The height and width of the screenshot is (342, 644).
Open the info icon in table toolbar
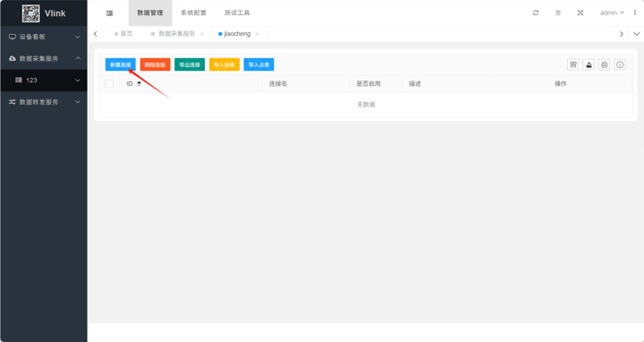pos(620,64)
